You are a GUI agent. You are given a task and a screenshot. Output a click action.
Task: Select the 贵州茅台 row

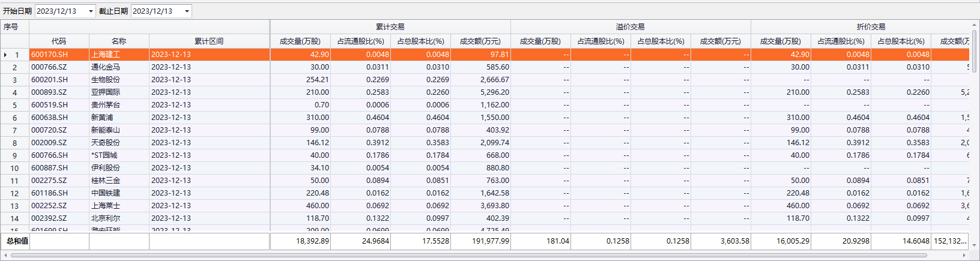click(119, 105)
